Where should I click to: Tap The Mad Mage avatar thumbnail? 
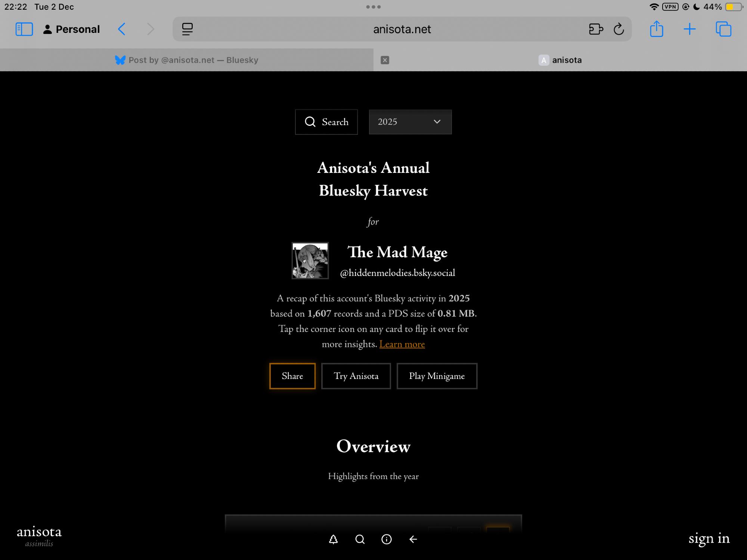[310, 261]
